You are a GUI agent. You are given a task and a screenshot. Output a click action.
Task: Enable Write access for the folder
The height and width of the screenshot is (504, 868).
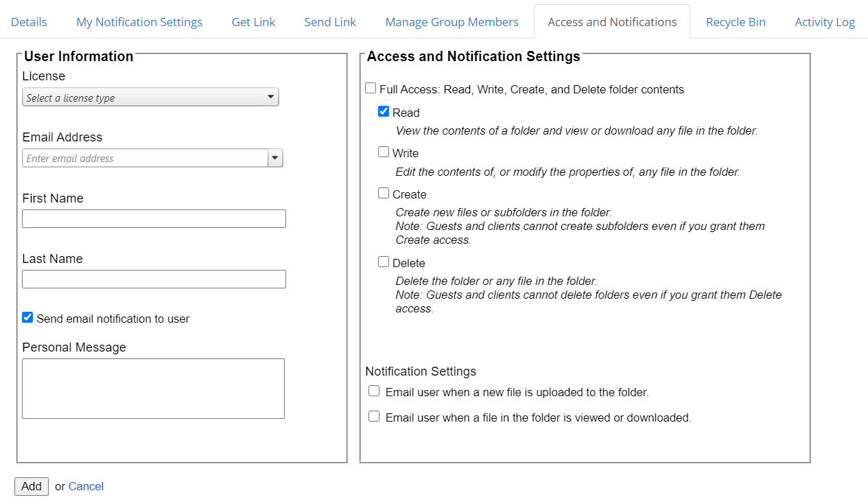tap(384, 152)
